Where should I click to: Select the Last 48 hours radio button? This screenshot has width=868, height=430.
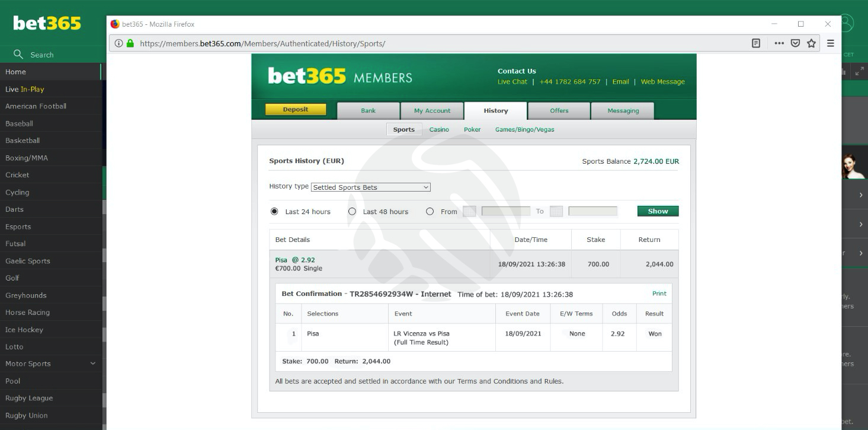[352, 211]
